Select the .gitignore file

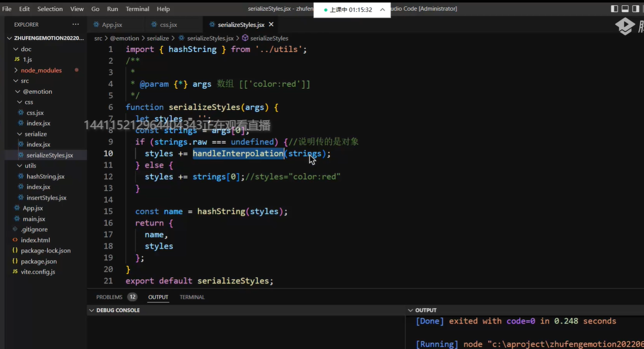pyautogui.click(x=34, y=229)
